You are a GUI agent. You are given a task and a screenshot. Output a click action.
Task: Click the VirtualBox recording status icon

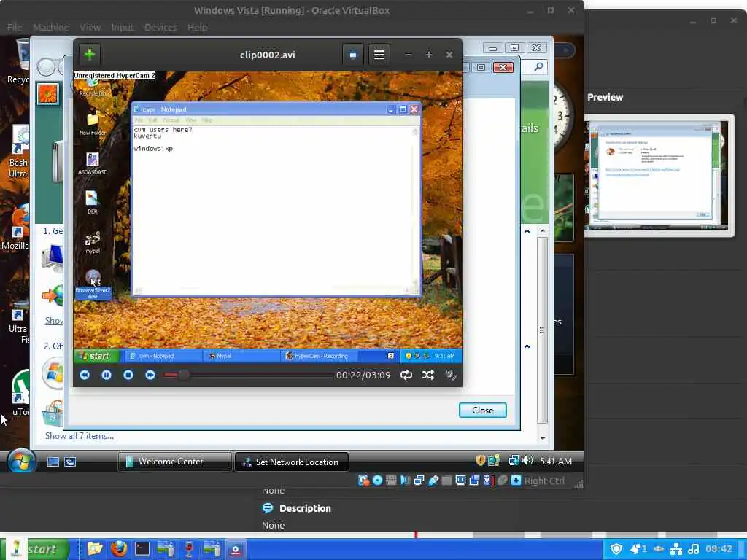(x=474, y=481)
